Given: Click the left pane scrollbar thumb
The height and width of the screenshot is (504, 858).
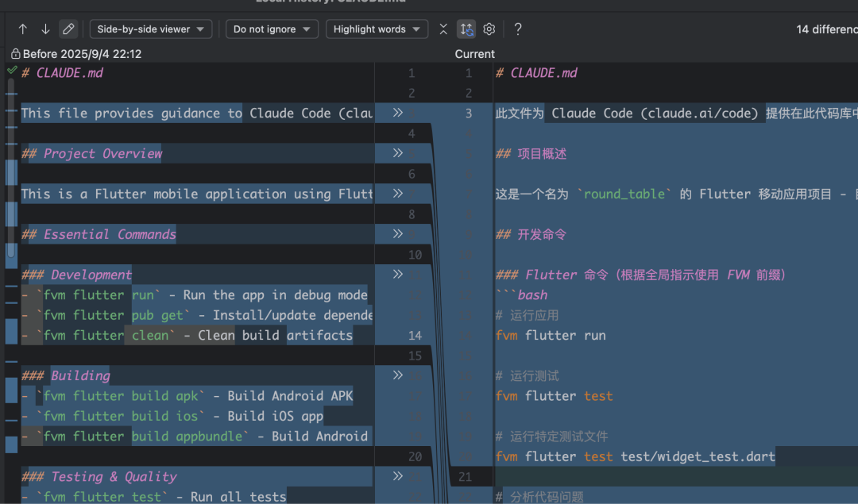Looking at the screenshot, I should [11, 168].
